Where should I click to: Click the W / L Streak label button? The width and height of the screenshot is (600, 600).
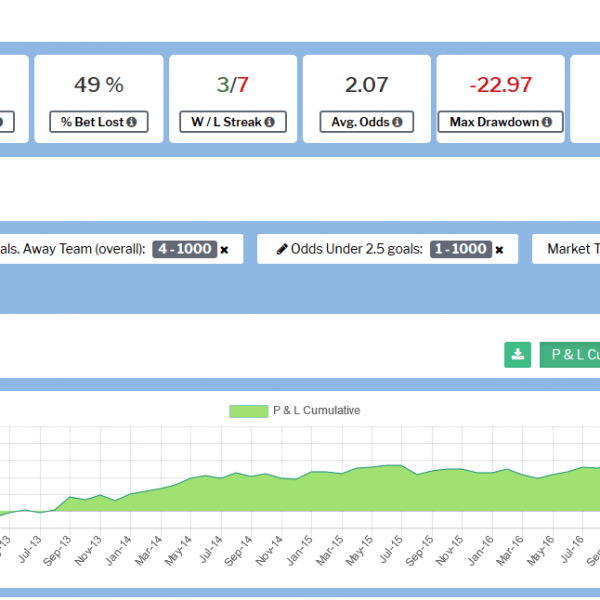(226, 123)
